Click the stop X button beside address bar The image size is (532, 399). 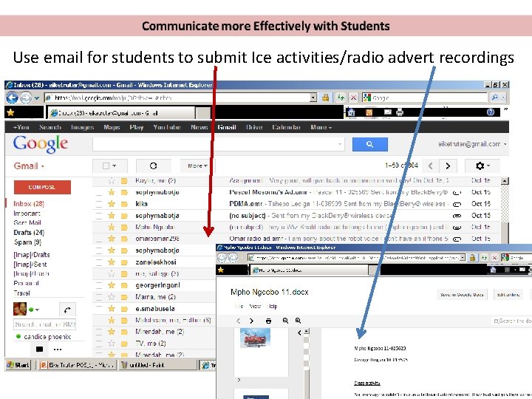[x=353, y=98]
